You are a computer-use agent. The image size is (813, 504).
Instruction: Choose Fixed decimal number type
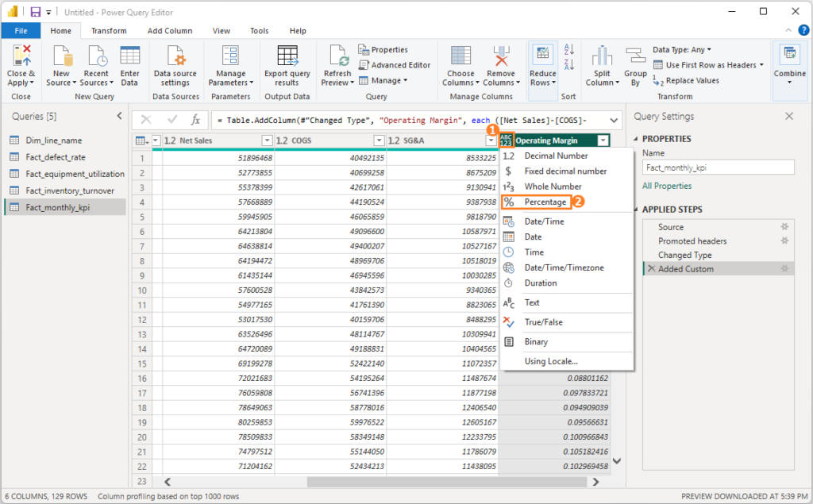pos(566,171)
